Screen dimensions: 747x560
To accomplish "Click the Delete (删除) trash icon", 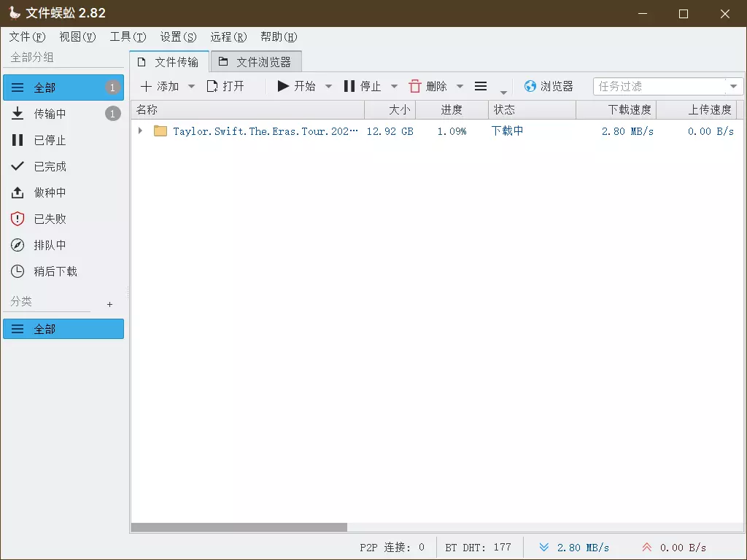I will coord(415,87).
